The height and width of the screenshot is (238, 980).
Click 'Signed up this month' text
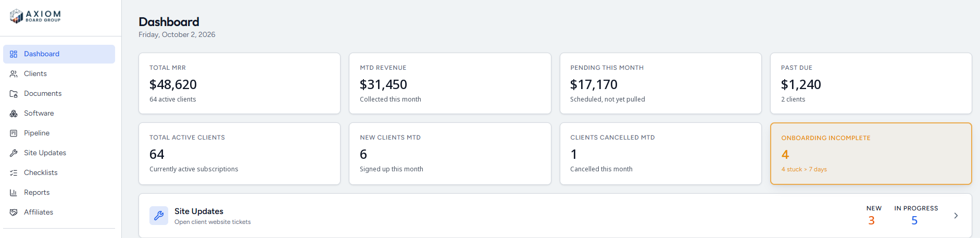pyautogui.click(x=392, y=169)
